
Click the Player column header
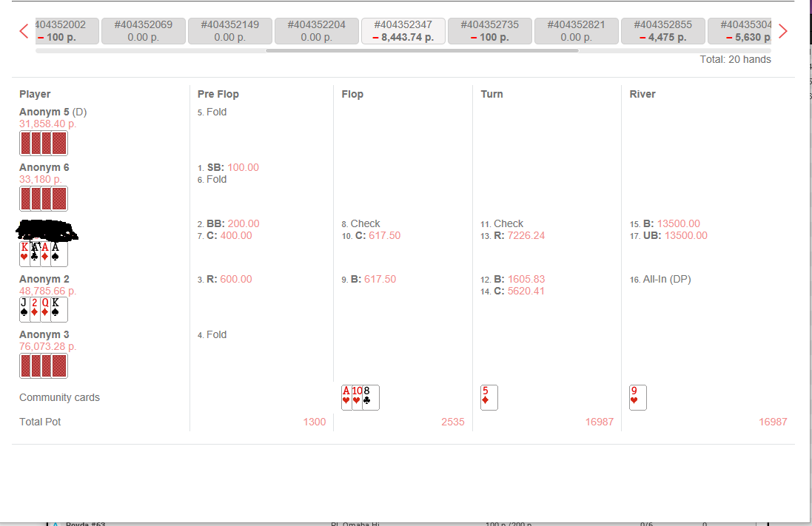[35, 94]
